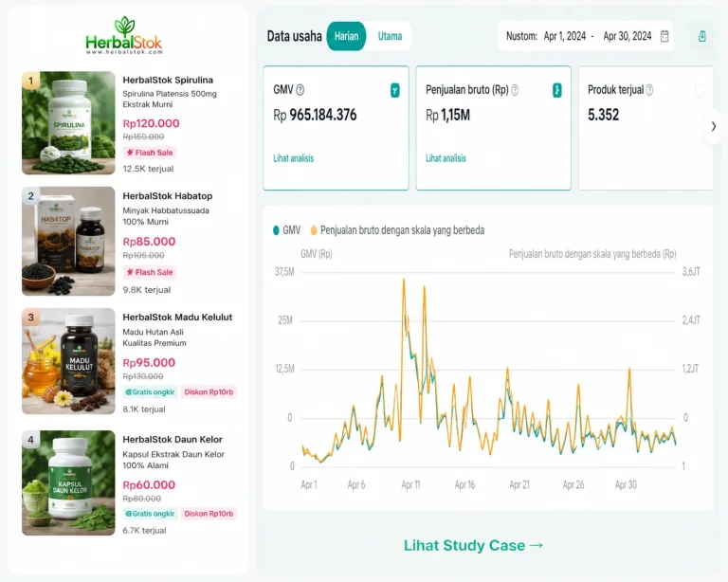
Task: Click the HerbalStok Daun Kelor title
Action: (173, 439)
